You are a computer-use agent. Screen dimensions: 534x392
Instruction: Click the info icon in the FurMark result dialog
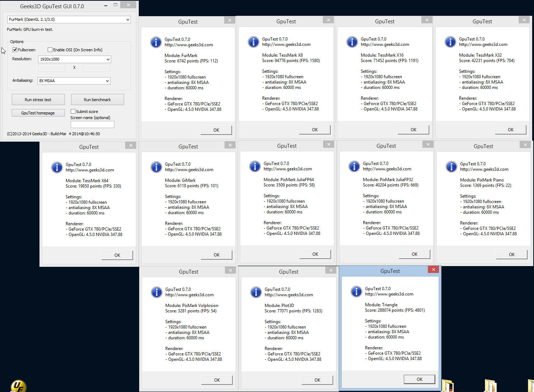156,42
